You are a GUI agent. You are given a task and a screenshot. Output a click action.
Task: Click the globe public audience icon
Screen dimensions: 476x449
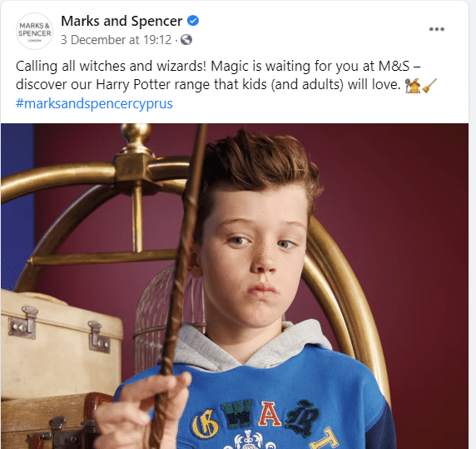tap(186, 39)
